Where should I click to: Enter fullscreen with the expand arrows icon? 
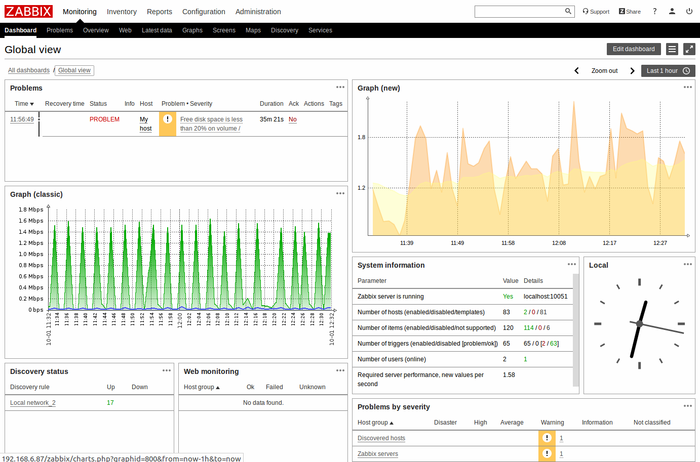coord(688,49)
